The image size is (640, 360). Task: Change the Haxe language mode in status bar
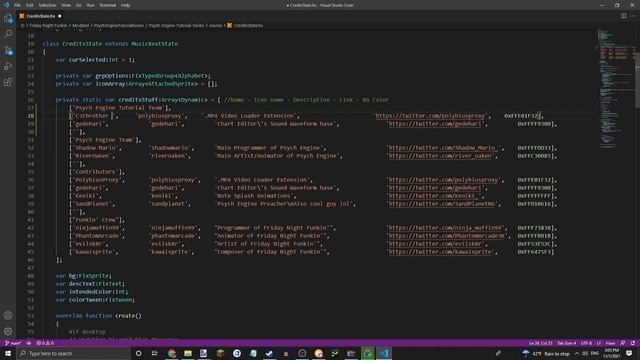(x=610, y=343)
